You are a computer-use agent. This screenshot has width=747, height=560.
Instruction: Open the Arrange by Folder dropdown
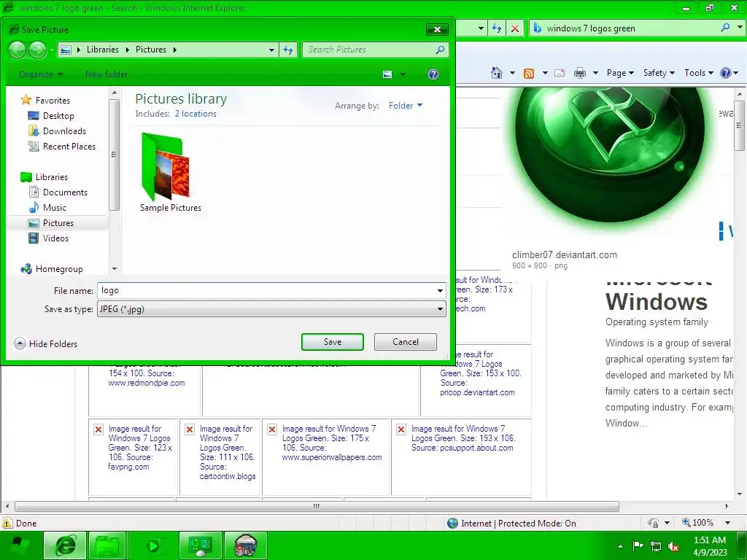coord(406,106)
